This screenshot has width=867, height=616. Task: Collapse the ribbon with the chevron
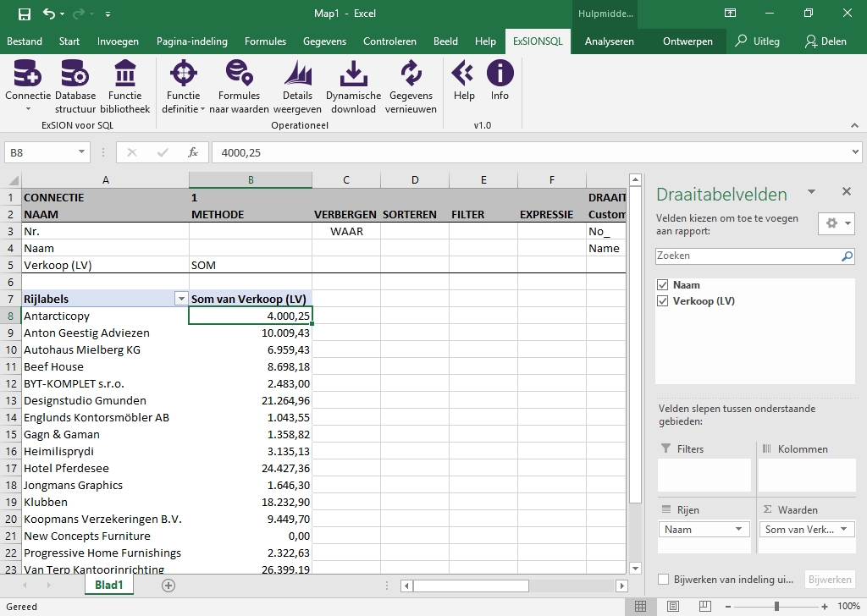click(x=855, y=125)
